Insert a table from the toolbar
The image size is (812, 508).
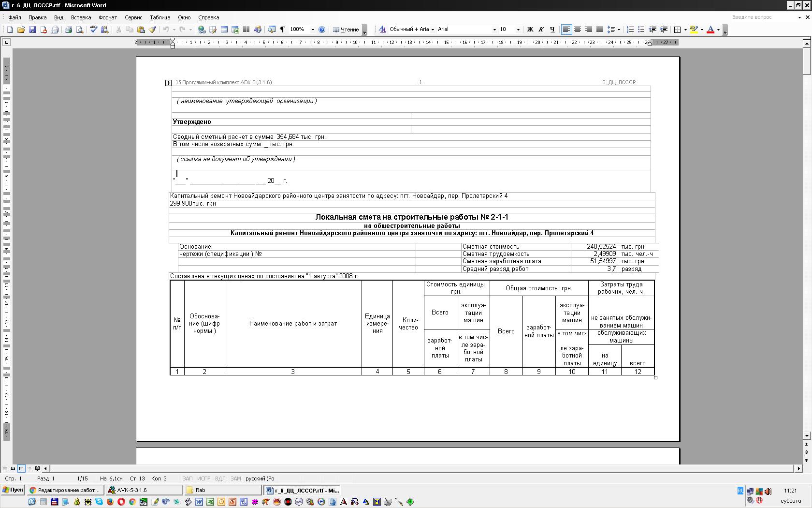pyautogui.click(x=224, y=30)
